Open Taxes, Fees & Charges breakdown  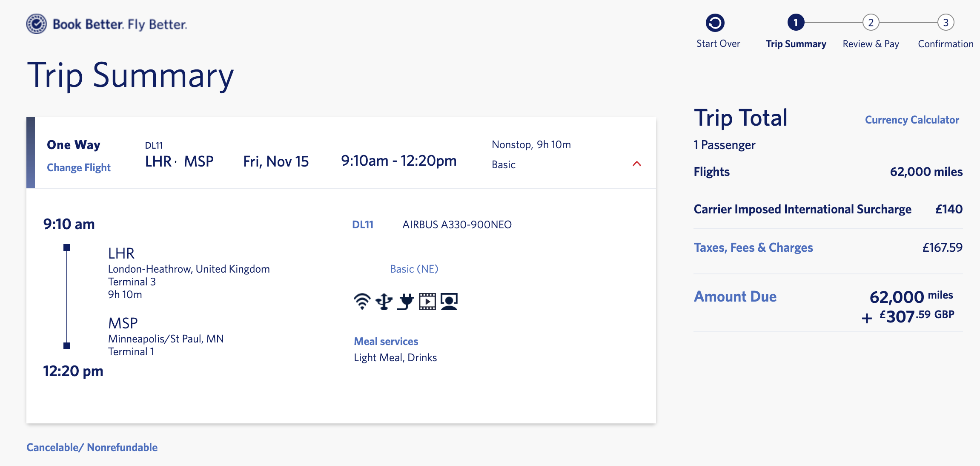pos(754,247)
